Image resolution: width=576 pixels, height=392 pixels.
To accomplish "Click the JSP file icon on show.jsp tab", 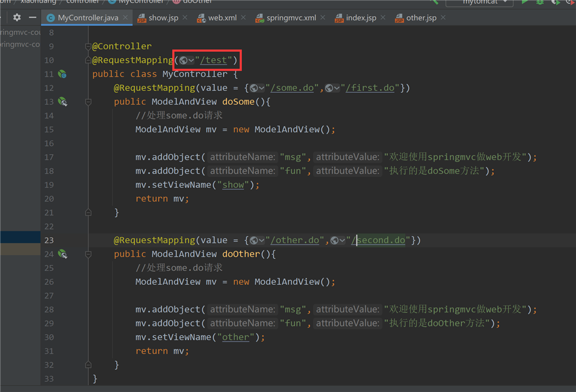I will (x=141, y=18).
